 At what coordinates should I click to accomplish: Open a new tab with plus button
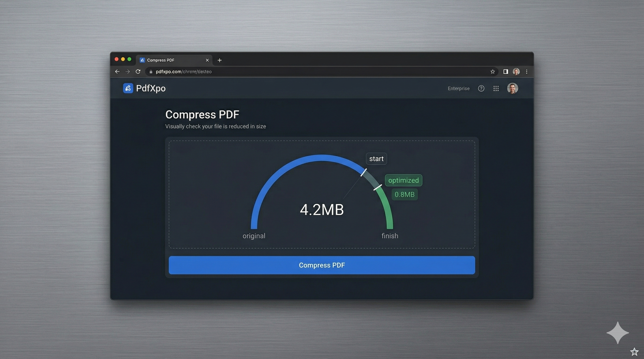coord(220,60)
